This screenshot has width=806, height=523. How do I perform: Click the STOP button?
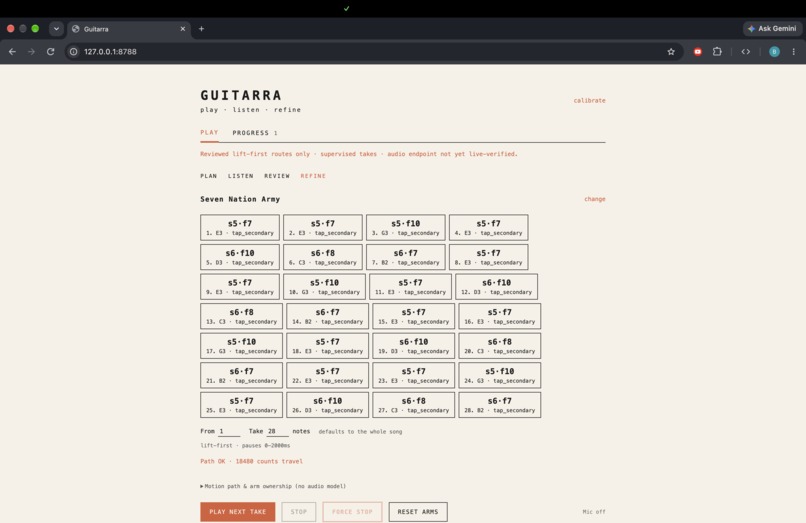[x=299, y=512]
